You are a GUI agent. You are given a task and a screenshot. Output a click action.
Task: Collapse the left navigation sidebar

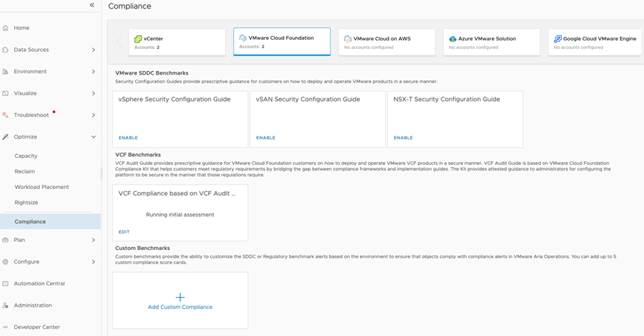click(x=92, y=6)
